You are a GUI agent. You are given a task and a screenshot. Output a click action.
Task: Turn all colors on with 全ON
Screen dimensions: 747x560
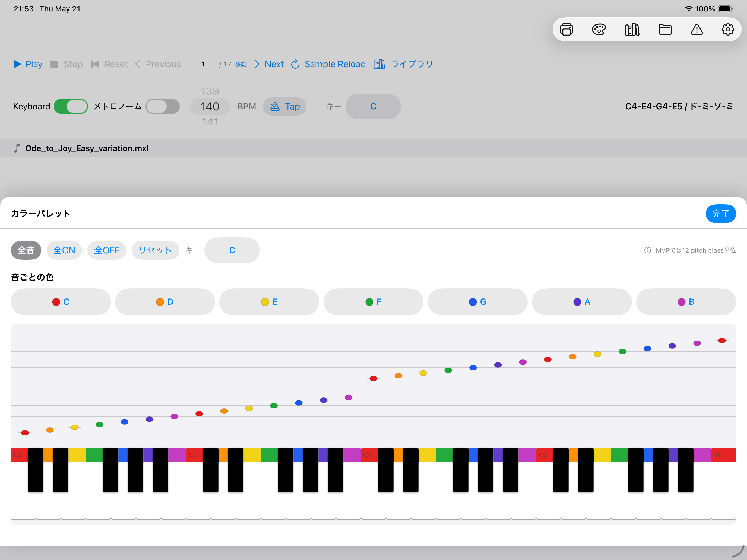pos(64,250)
